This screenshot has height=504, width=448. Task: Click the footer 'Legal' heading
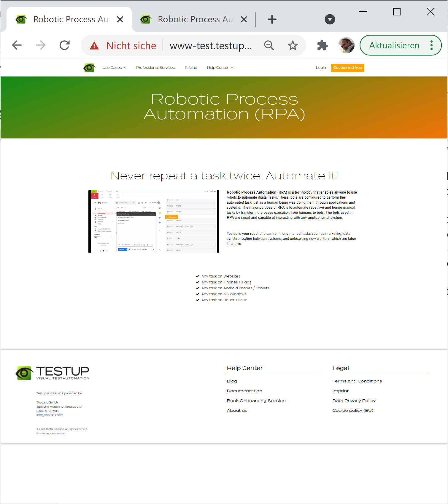coord(341,368)
